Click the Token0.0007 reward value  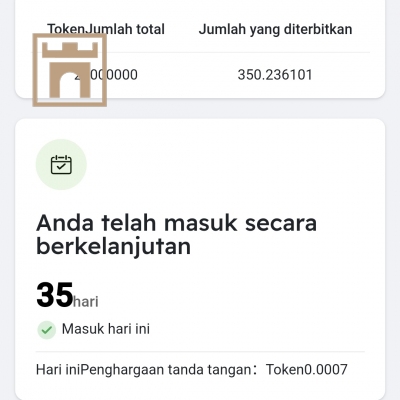coord(307,370)
